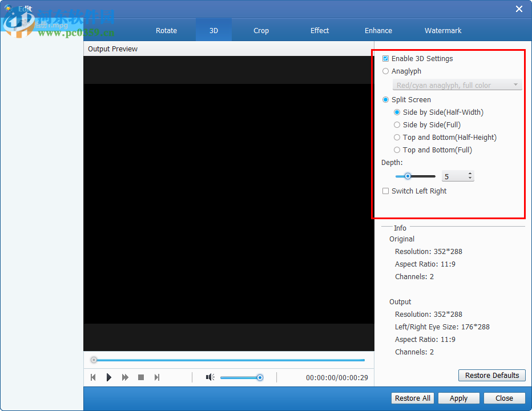Screen dimensions: 532x411
Task: Jump to next frame icon
Action: [157, 377]
